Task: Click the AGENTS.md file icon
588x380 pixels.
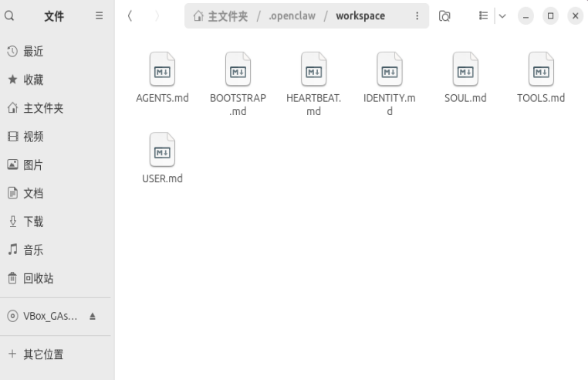Action: (x=163, y=70)
